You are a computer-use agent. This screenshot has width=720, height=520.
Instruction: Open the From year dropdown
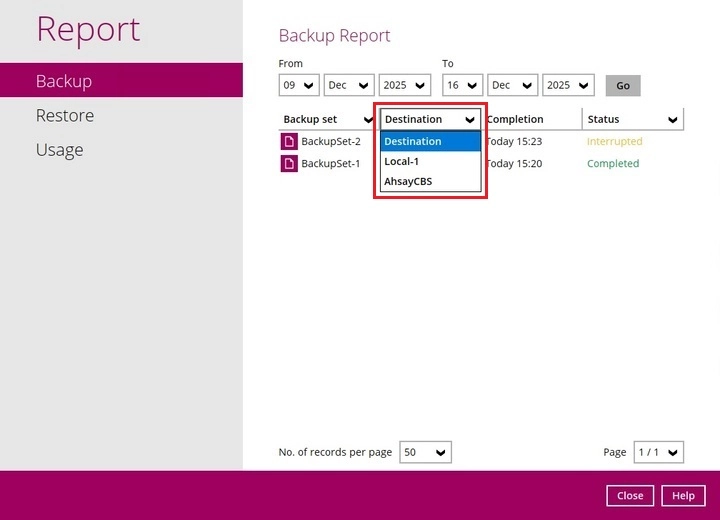click(x=404, y=86)
